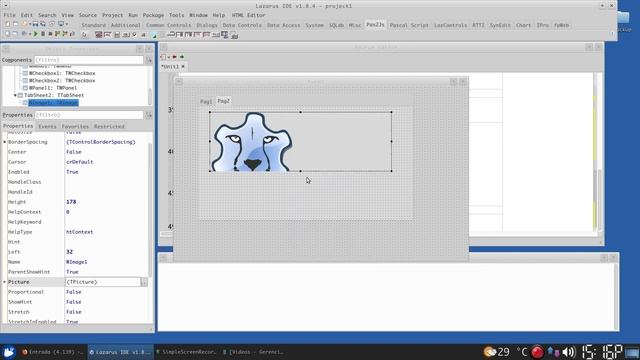Click the Height value 178

click(71, 202)
